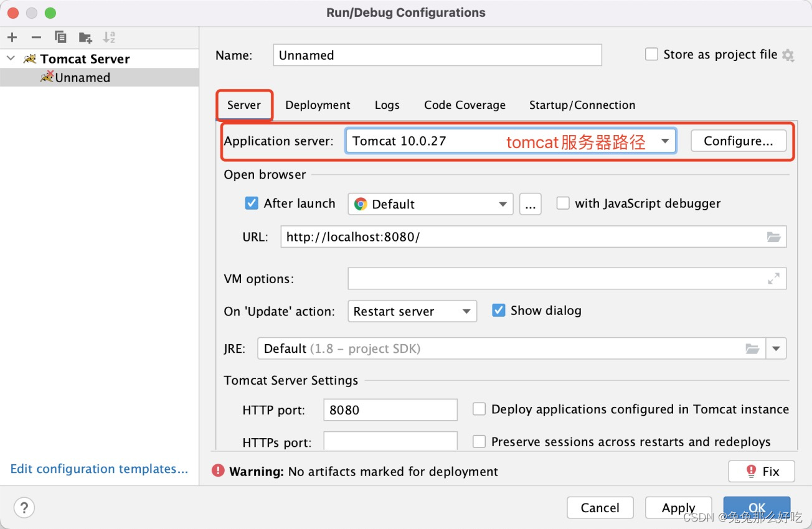Viewport: 812px width, 529px height.
Task: Click the Name input field
Action: [437, 55]
